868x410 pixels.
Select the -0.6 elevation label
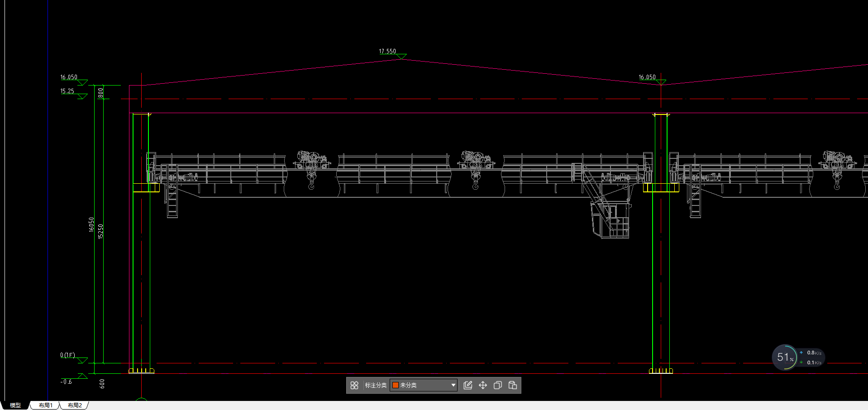pyautogui.click(x=66, y=381)
